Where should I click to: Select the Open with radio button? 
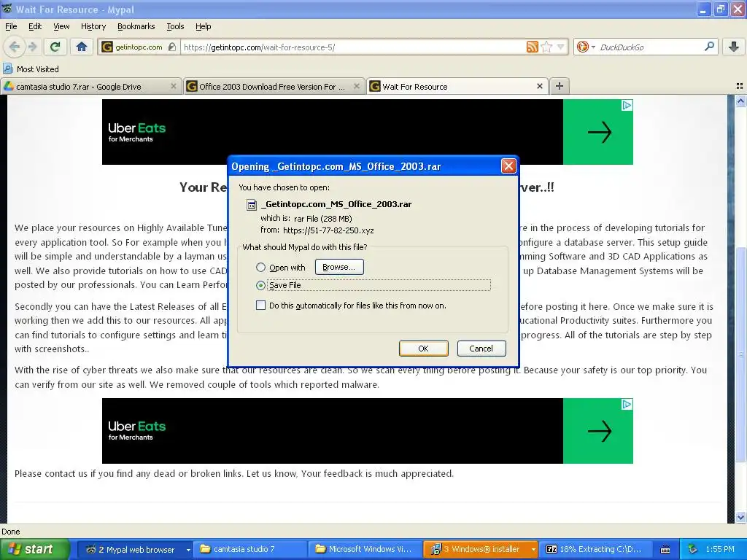click(x=260, y=267)
